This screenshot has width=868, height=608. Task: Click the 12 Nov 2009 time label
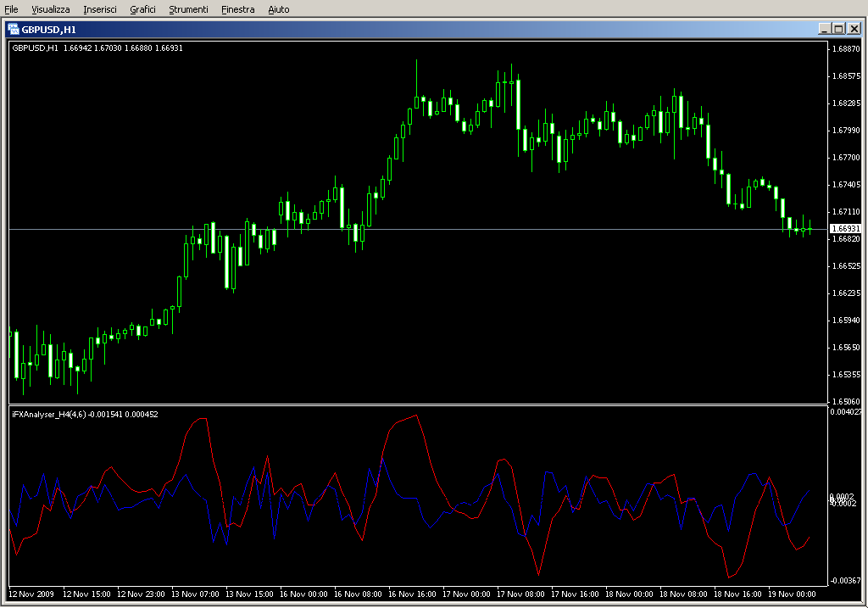[31, 594]
